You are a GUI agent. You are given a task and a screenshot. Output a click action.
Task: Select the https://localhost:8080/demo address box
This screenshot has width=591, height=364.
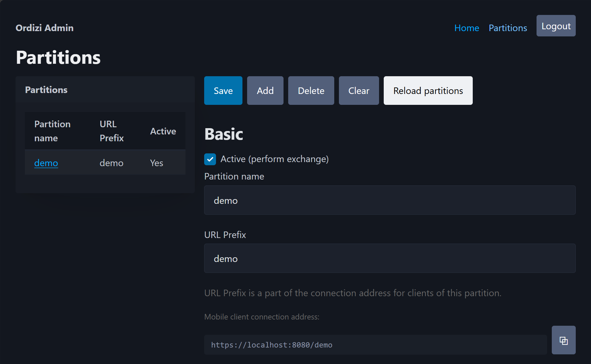pyautogui.click(x=375, y=345)
